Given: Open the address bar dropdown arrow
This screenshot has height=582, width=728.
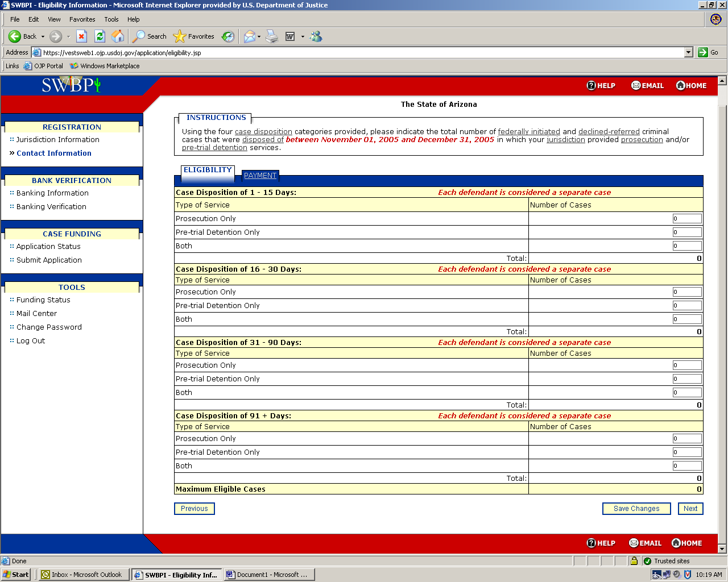Looking at the screenshot, I should [688, 52].
